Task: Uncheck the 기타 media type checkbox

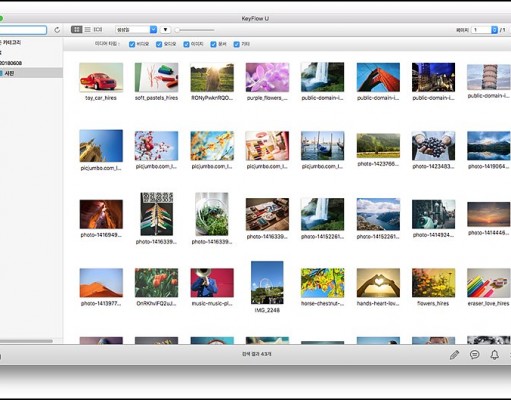Action: (236, 44)
